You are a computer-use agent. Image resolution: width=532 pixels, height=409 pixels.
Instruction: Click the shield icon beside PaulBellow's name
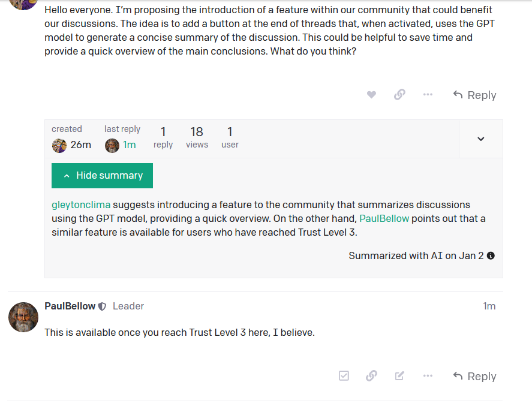[x=102, y=306]
